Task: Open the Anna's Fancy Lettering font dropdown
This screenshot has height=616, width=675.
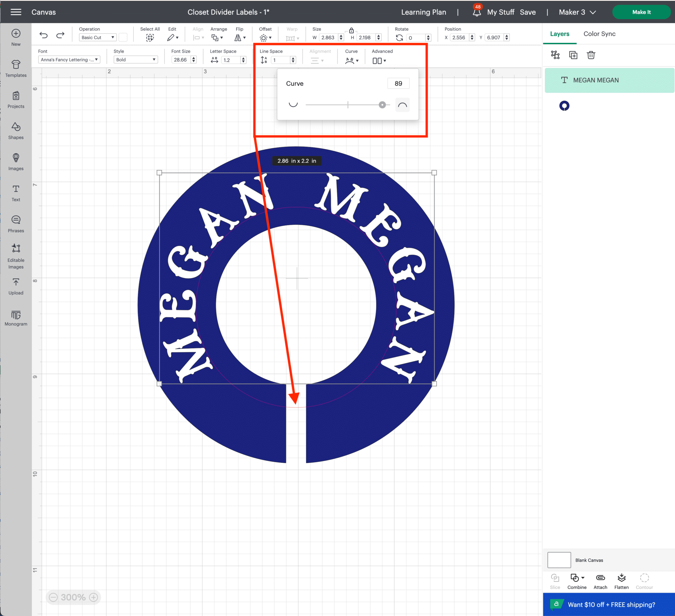Action: pyautogui.click(x=69, y=59)
